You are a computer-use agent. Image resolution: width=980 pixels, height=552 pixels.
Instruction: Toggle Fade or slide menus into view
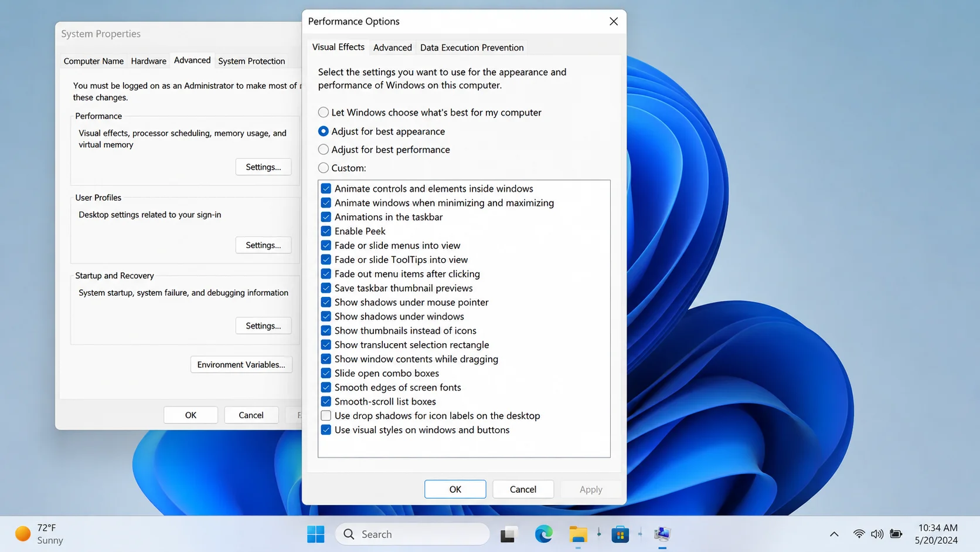click(x=326, y=245)
